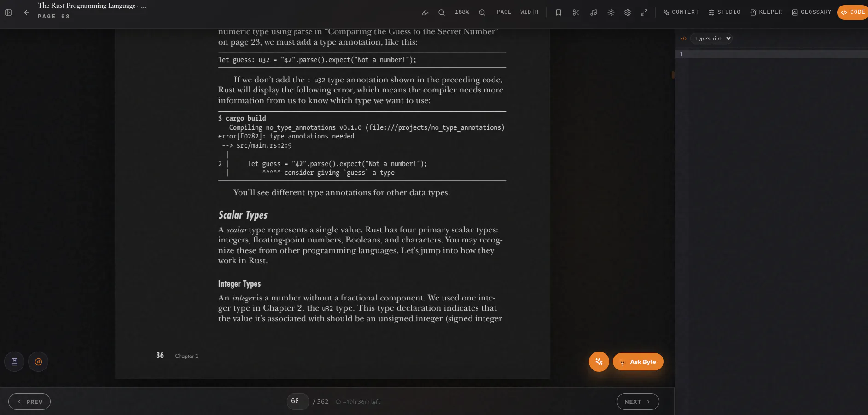Click 'consider giving `guess` a type' line
The image size is (868, 415).
click(328, 173)
